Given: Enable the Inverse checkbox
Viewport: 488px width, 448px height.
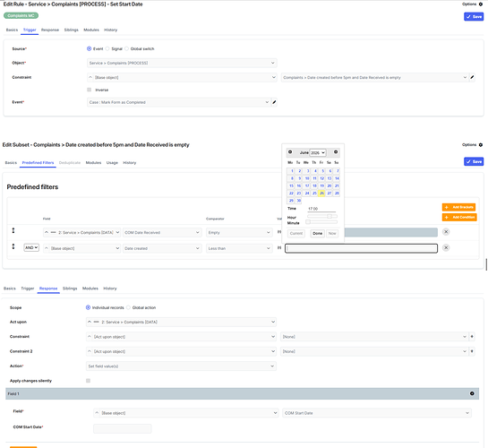Looking at the screenshot, I should 90,90.
